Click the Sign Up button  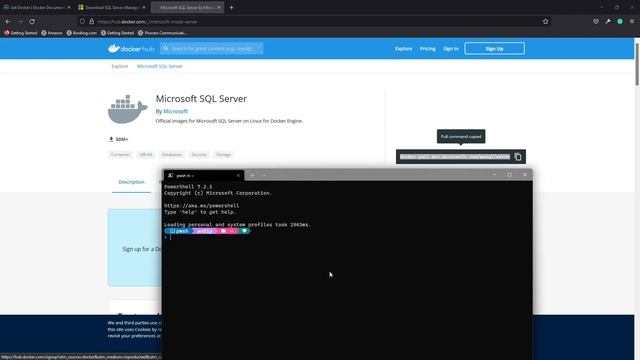tap(494, 49)
